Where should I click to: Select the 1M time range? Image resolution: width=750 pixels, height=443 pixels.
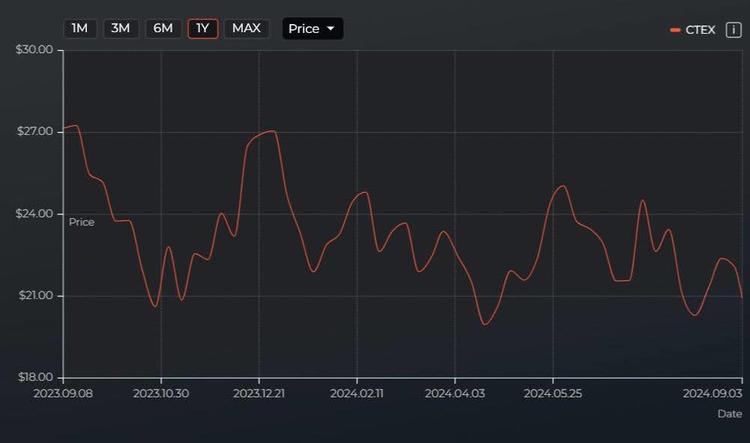(x=80, y=28)
